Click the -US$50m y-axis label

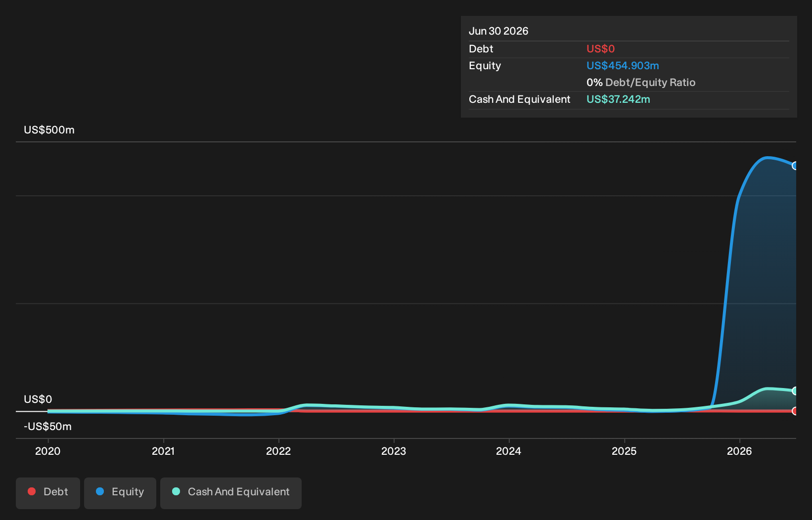click(x=47, y=426)
